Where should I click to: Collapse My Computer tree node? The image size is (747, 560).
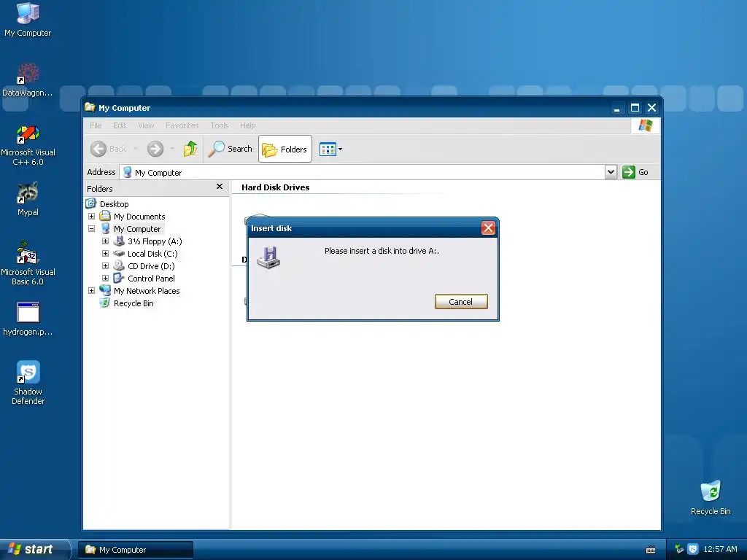[91, 228]
